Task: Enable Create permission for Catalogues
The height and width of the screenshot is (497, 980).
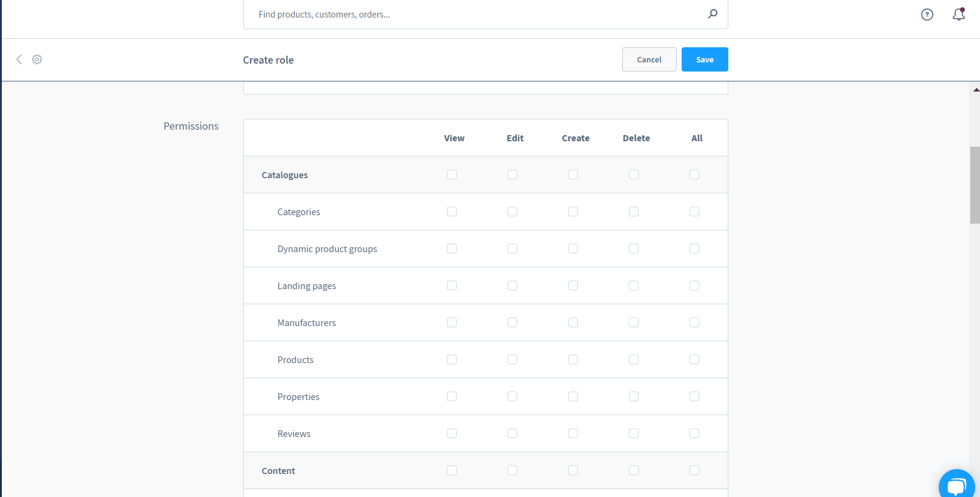Action: [573, 175]
